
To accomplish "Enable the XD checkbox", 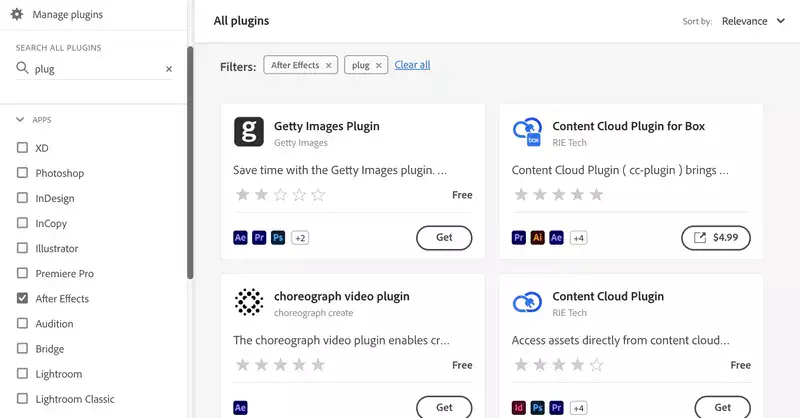I will pyautogui.click(x=22, y=147).
